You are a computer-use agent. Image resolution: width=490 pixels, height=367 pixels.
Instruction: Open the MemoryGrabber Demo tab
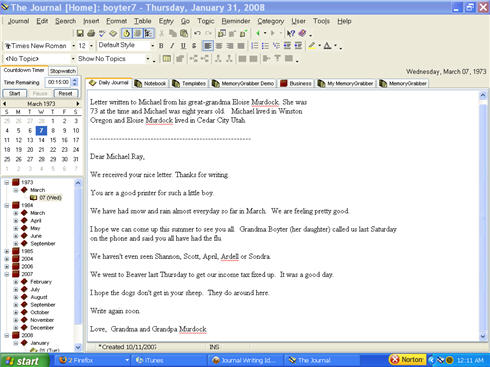pos(243,83)
